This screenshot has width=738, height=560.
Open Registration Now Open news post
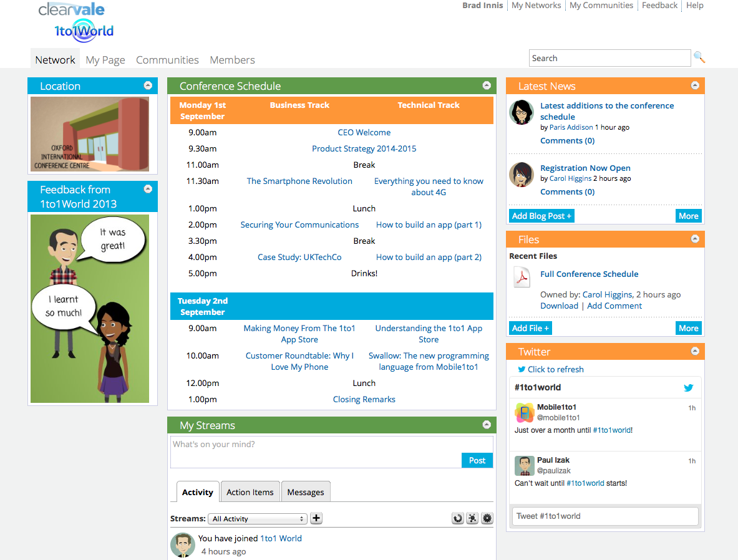click(x=585, y=168)
